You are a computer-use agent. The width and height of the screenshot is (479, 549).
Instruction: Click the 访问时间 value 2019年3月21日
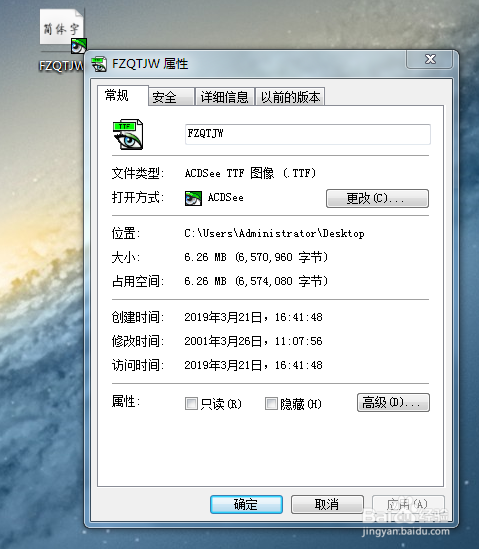[x=223, y=365]
